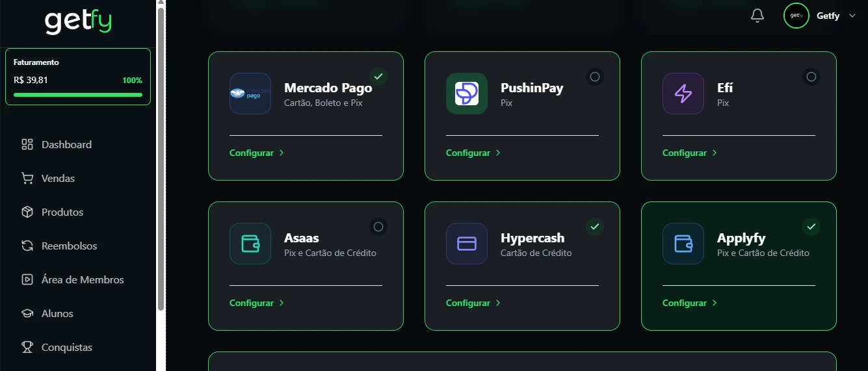
Task: Click the Applyfy wallet icon
Action: tap(683, 244)
